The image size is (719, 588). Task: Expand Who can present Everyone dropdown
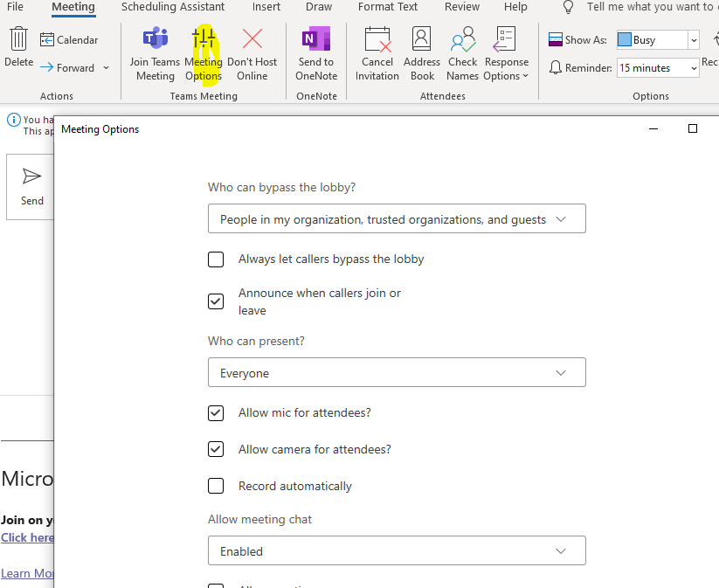coord(397,372)
